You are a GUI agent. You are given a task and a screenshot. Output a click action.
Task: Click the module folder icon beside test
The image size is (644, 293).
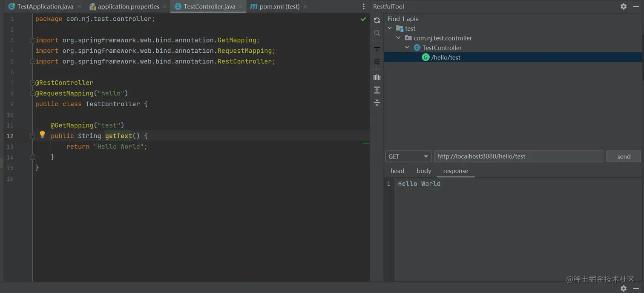click(x=400, y=28)
